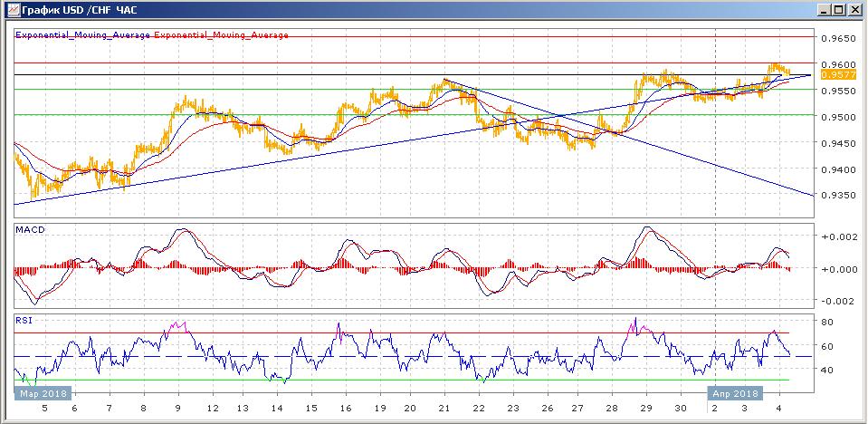
Task: Click the -0.002 MACD scale value
Action: (838, 301)
